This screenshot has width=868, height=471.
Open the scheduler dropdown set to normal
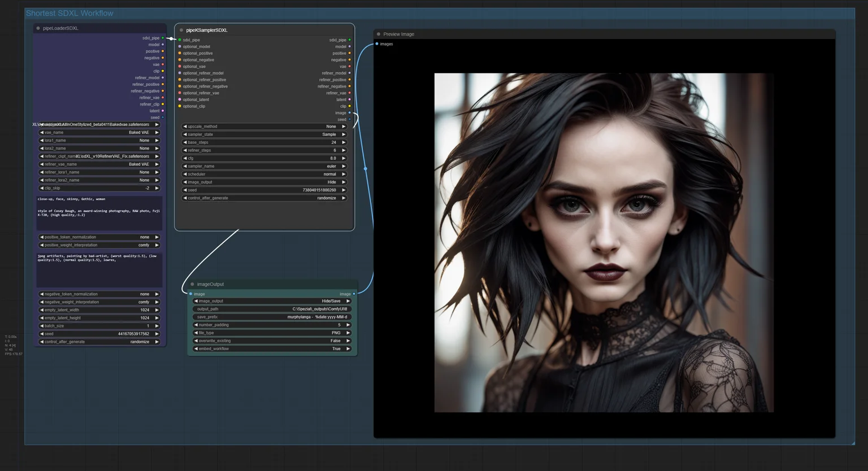click(264, 174)
